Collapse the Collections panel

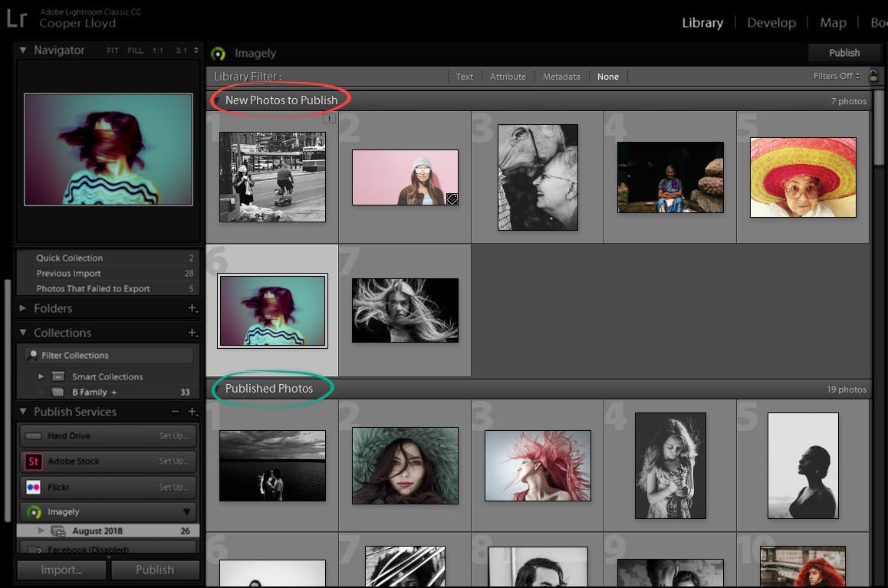(23, 332)
